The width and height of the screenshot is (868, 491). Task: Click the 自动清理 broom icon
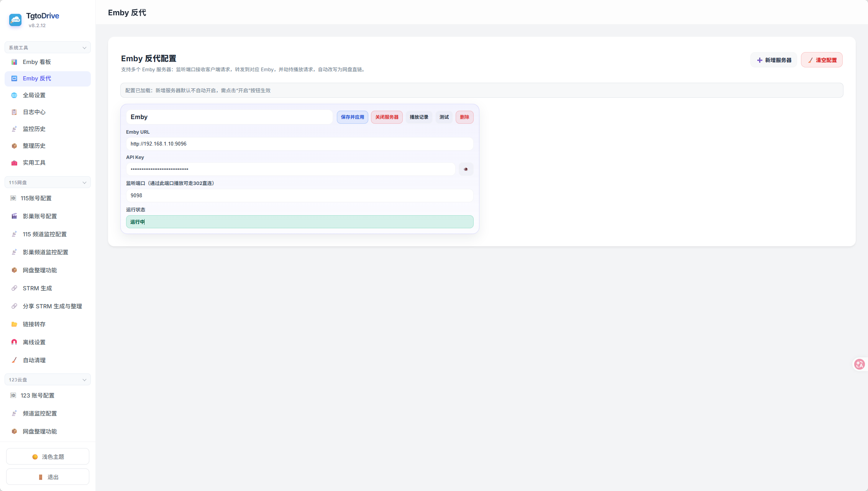pyautogui.click(x=14, y=360)
